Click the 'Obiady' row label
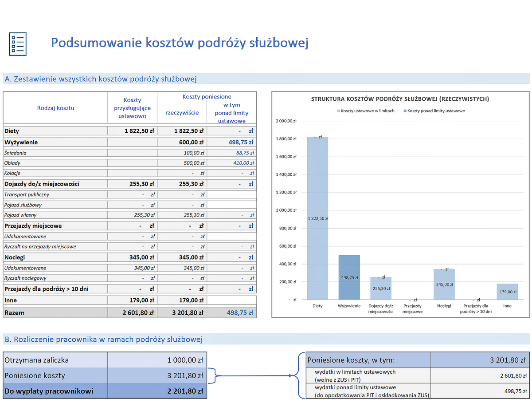532x407 pixels. 12,163
